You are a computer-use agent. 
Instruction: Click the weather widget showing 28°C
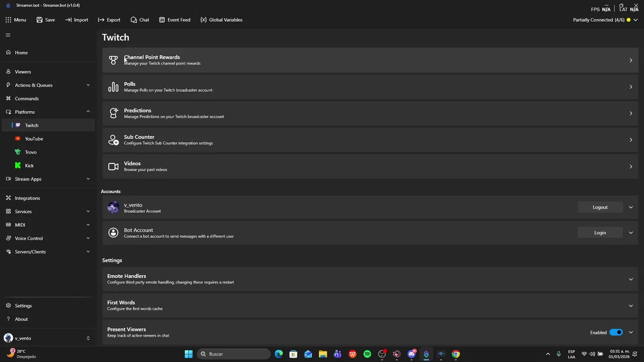(x=21, y=354)
